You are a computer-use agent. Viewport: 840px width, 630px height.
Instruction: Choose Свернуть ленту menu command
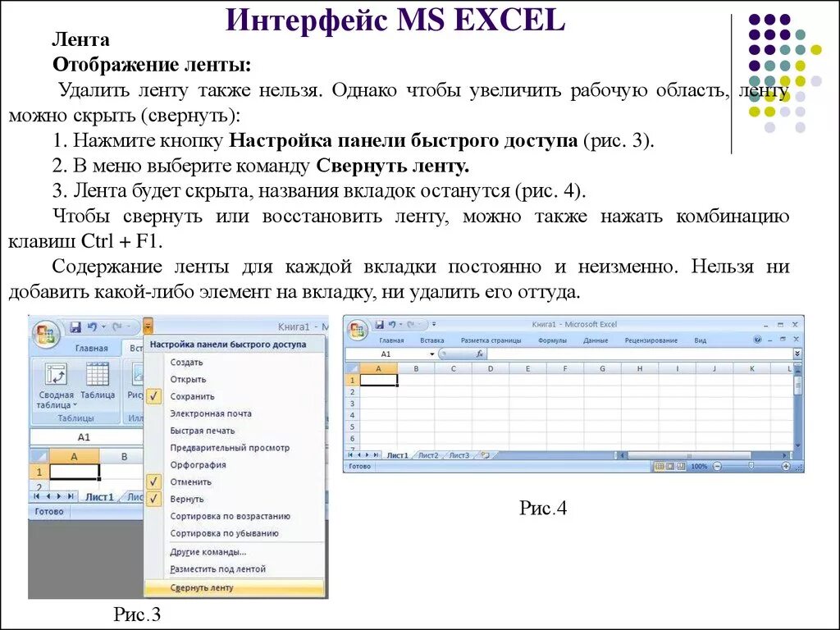pos(234,587)
